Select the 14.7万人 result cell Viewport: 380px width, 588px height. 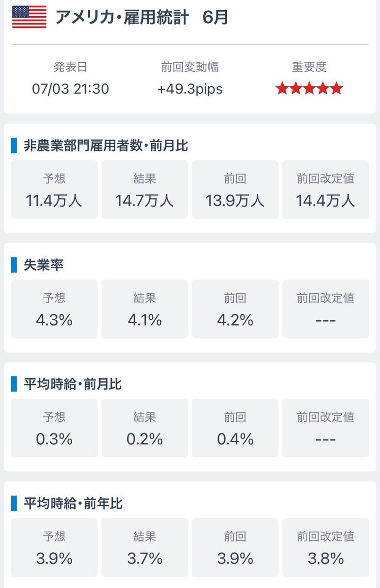click(144, 189)
